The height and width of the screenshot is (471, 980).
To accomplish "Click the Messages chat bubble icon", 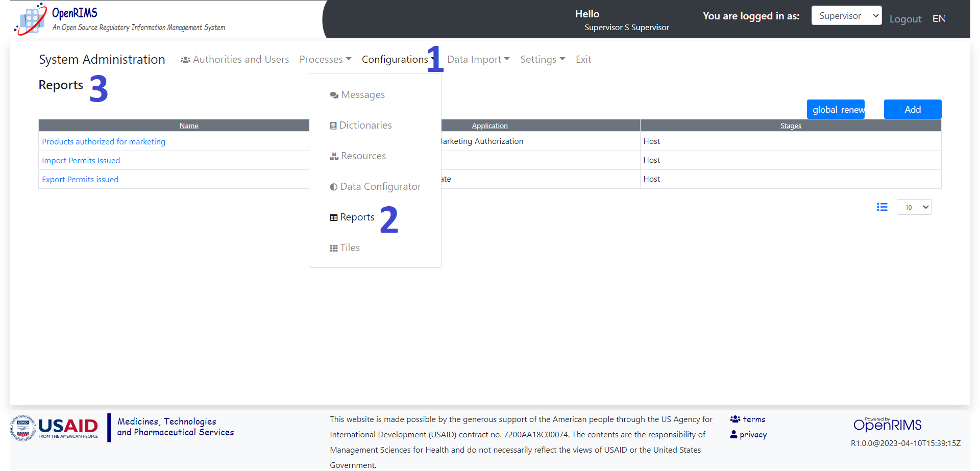I will pos(334,95).
